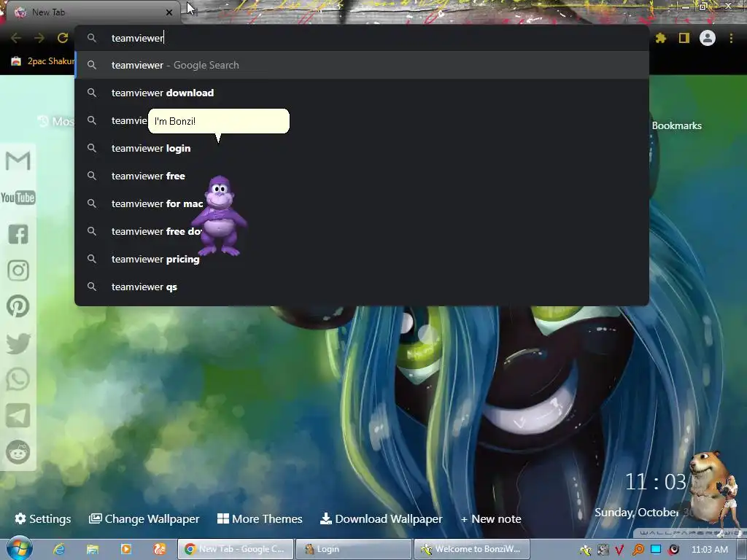
Task: Click the red V tray icon
Action: (620, 550)
